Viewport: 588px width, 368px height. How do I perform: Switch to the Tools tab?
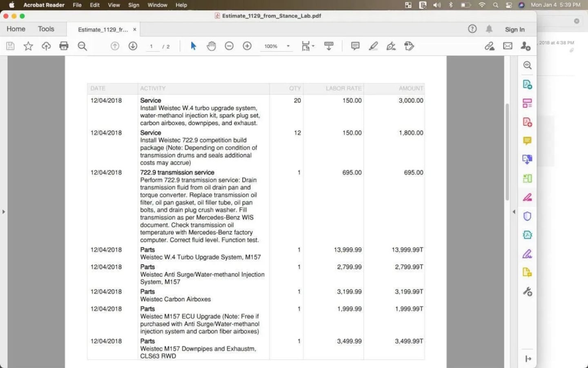[46, 29]
